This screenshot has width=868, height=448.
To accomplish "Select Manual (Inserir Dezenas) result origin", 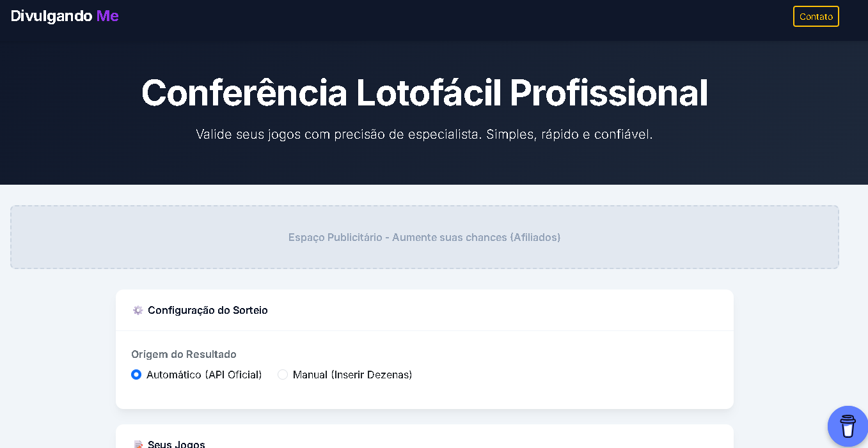I will coord(283,375).
